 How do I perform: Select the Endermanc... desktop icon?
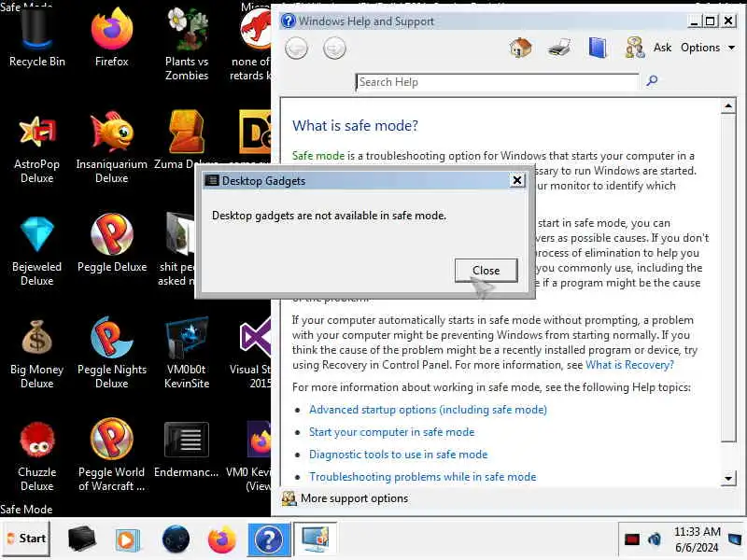tap(186, 449)
